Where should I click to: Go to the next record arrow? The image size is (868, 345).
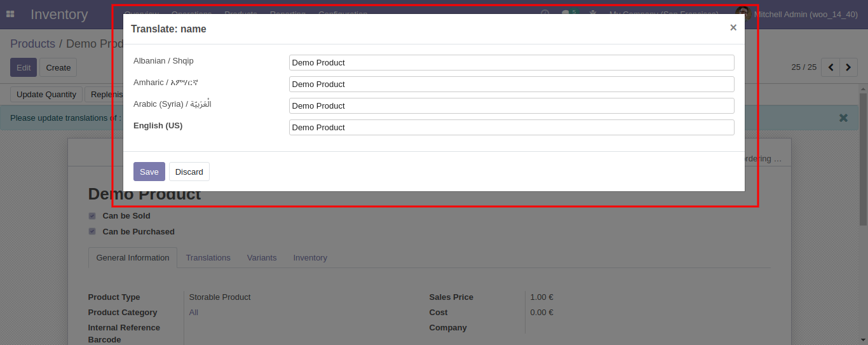(848, 67)
